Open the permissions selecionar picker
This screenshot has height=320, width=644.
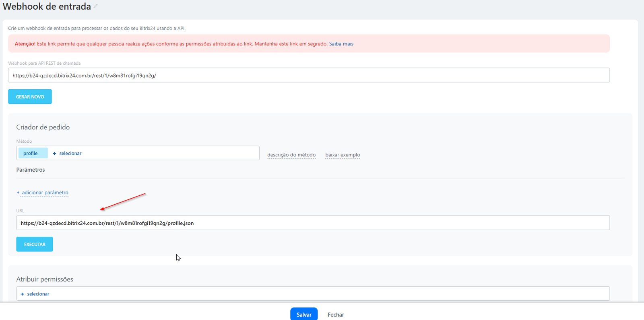35,294
